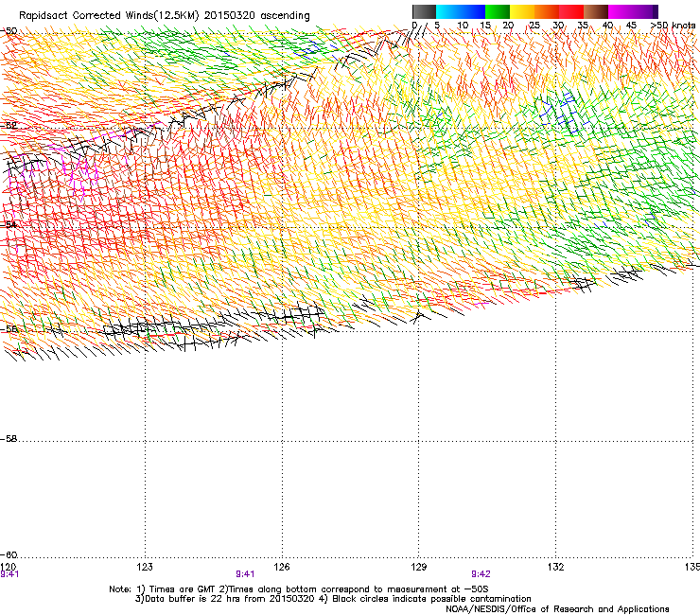Click the note line beginning 'Note: 1) Times are GMT'
700x615 pixels.
pyautogui.click(x=299, y=589)
